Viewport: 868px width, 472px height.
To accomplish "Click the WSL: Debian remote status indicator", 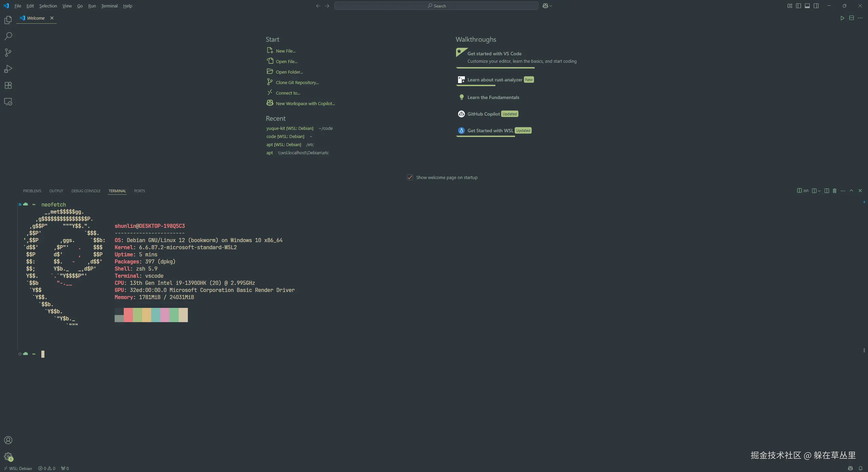I will 18,468.
